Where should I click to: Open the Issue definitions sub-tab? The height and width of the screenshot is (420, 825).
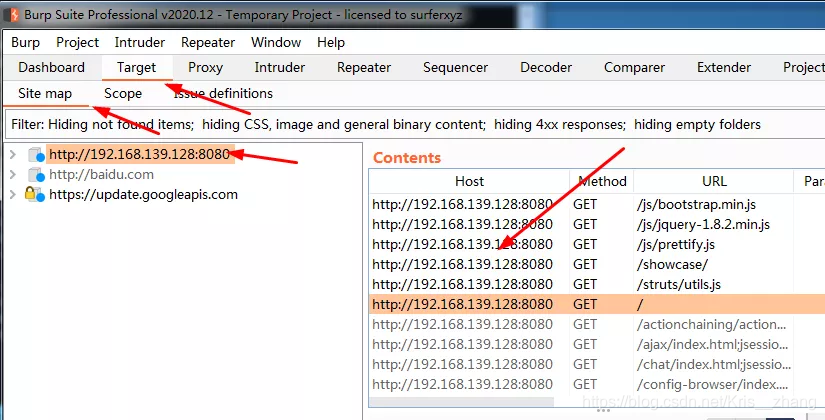tap(223, 94)
